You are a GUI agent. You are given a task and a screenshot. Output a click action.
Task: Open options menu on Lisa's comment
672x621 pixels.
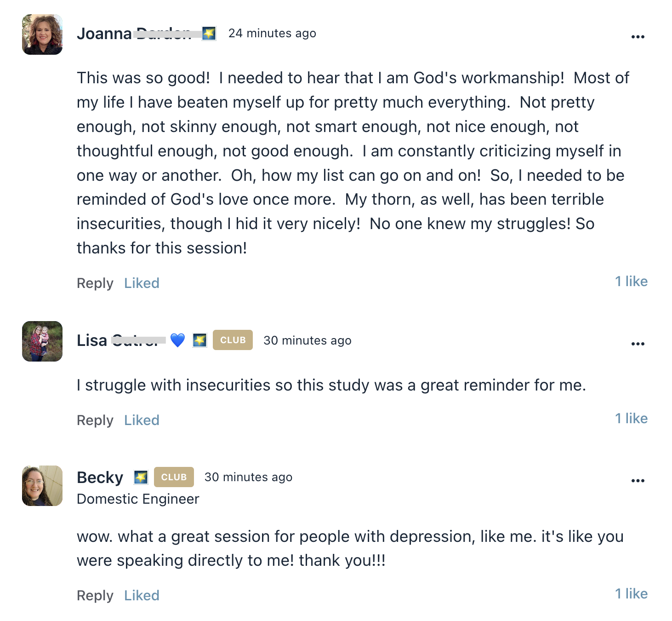point(638,344)
